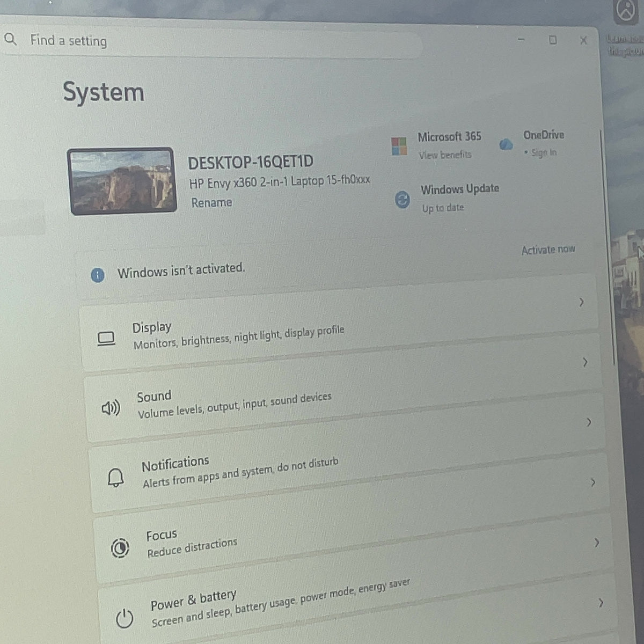Click the OneDrive cloud icon
The width and height of the screenshot is (644, 644).
click(x=506, y=144)
